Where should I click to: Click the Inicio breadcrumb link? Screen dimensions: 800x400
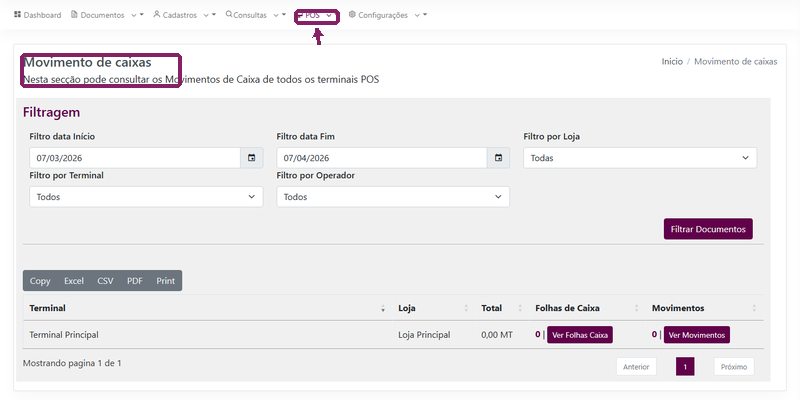pos(672,62)
